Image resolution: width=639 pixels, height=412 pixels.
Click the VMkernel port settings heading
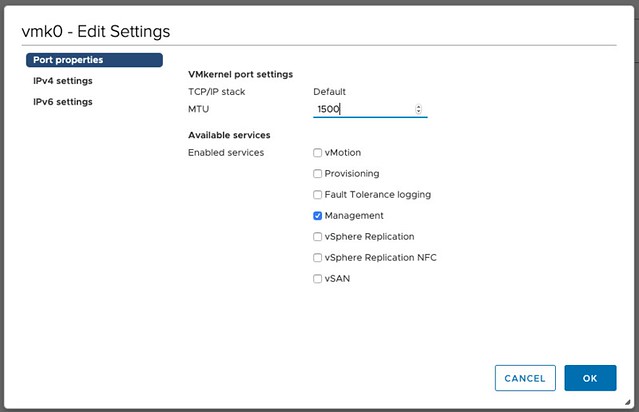240,74
